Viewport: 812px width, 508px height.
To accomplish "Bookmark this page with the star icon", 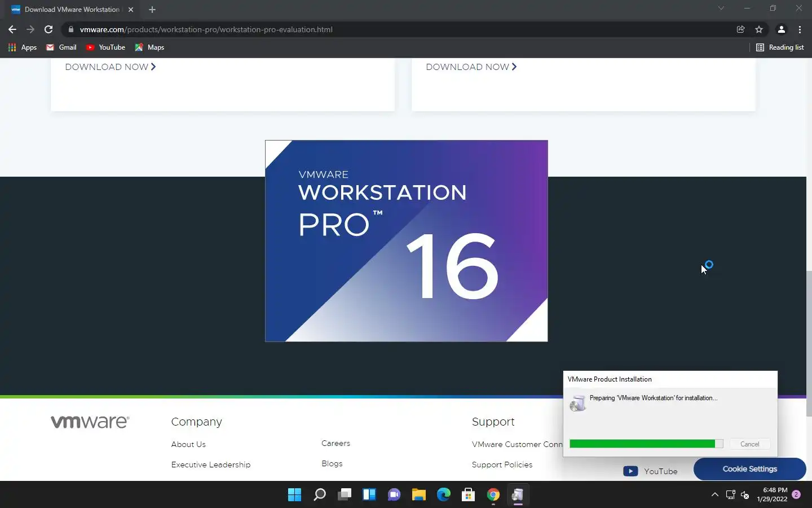I will [759, 29].
